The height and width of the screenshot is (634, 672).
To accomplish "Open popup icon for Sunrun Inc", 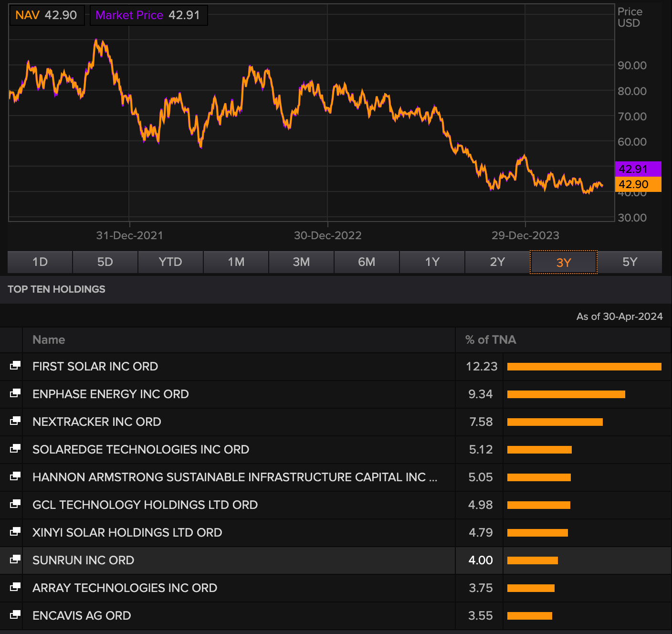I will point(15,560).
